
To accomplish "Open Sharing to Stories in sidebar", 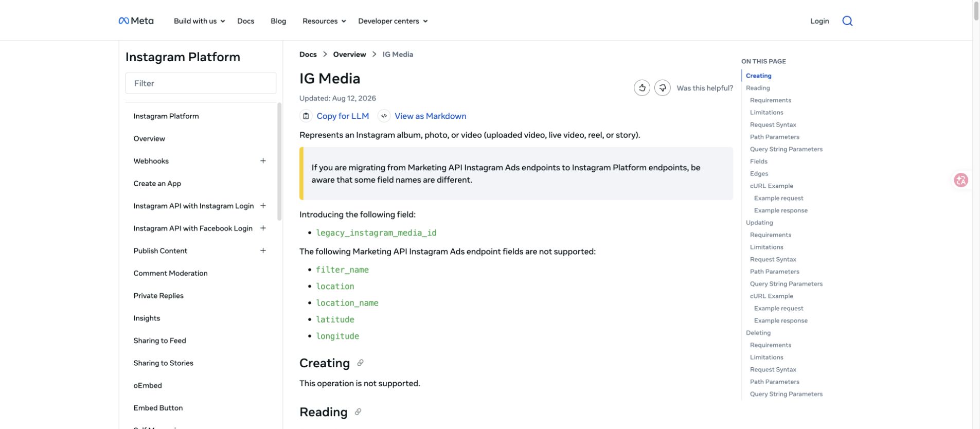I will pyautogui.click(x=163, y=363).
